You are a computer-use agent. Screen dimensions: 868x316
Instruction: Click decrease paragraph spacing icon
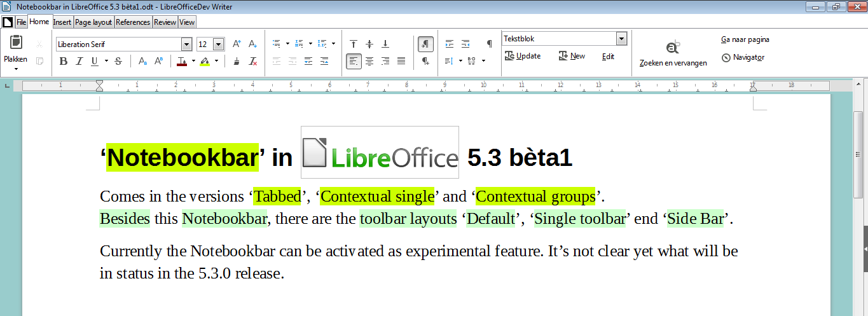[324, 61]
